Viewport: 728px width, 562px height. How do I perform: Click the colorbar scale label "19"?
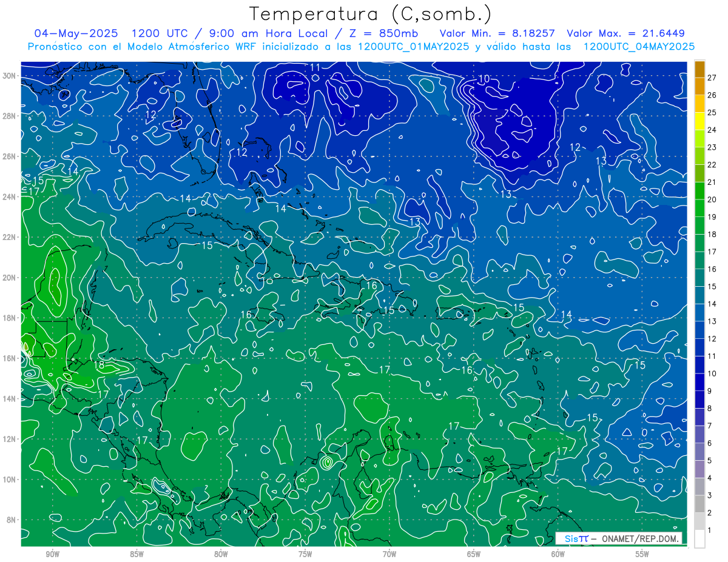[x=712, y=216]
